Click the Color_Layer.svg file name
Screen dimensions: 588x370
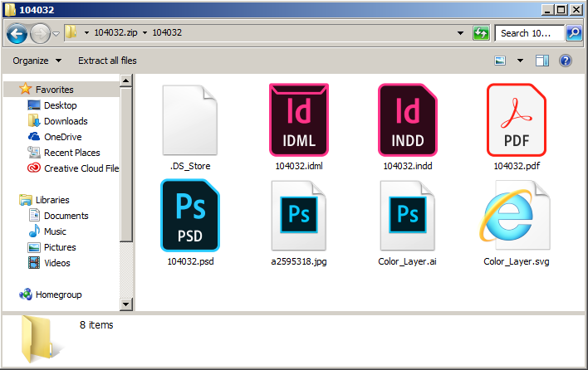[x=517, y=261]
